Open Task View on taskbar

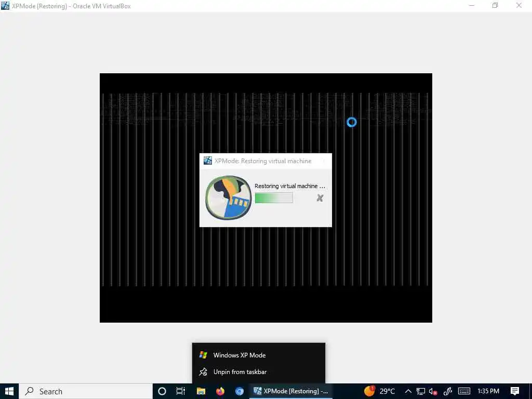click(x=181, y=391)
